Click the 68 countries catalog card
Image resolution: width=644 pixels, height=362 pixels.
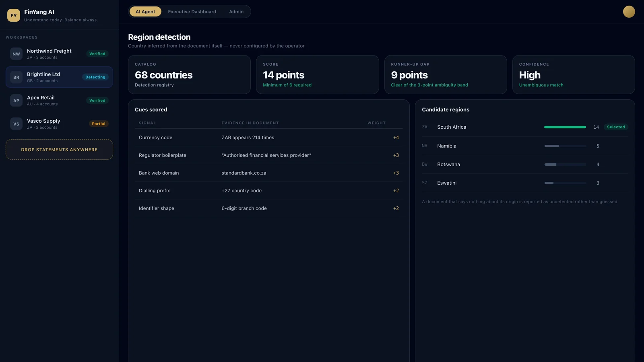tap(189, 75)
